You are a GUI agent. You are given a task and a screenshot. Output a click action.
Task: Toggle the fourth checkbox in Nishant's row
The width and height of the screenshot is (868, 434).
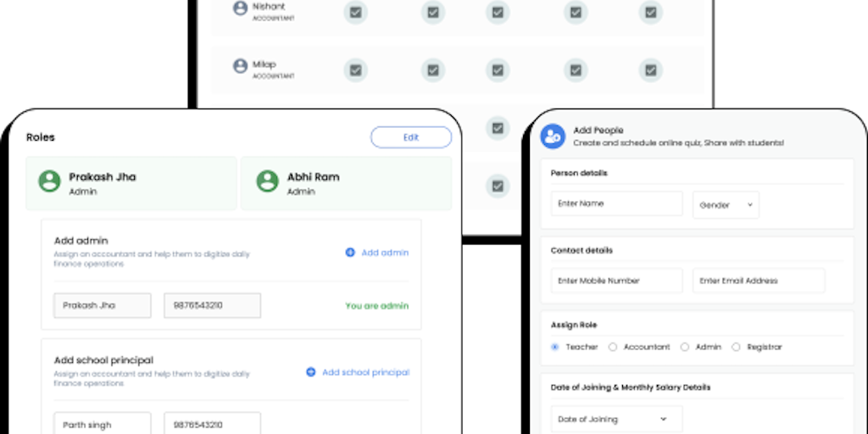576,12
